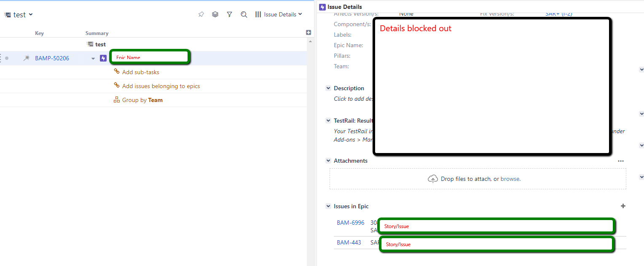Click the row drag handle next to BAMP-50206
Image resolution: width=644 pixels, height=266 pixels.
click(x=1, y=58)
